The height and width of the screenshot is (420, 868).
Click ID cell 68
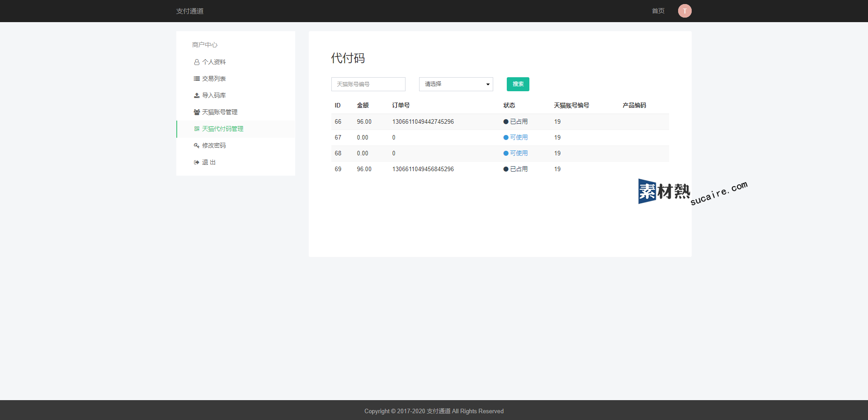point(338,153)
